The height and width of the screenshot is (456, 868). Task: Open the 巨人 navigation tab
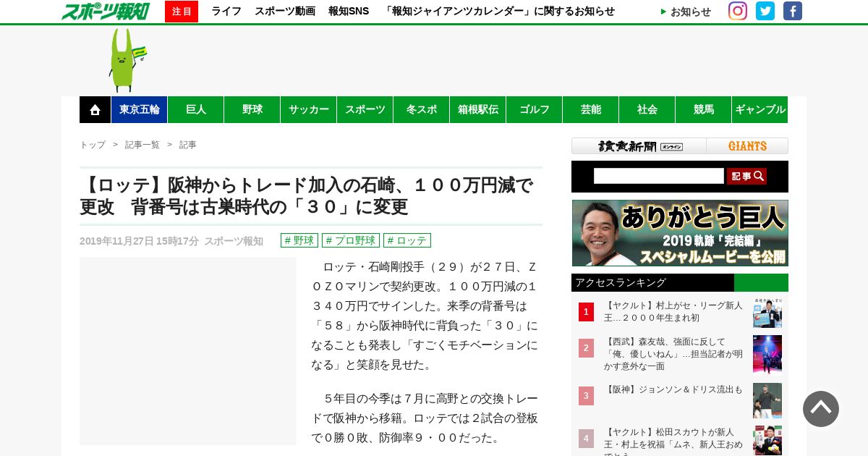coord(196,109)
